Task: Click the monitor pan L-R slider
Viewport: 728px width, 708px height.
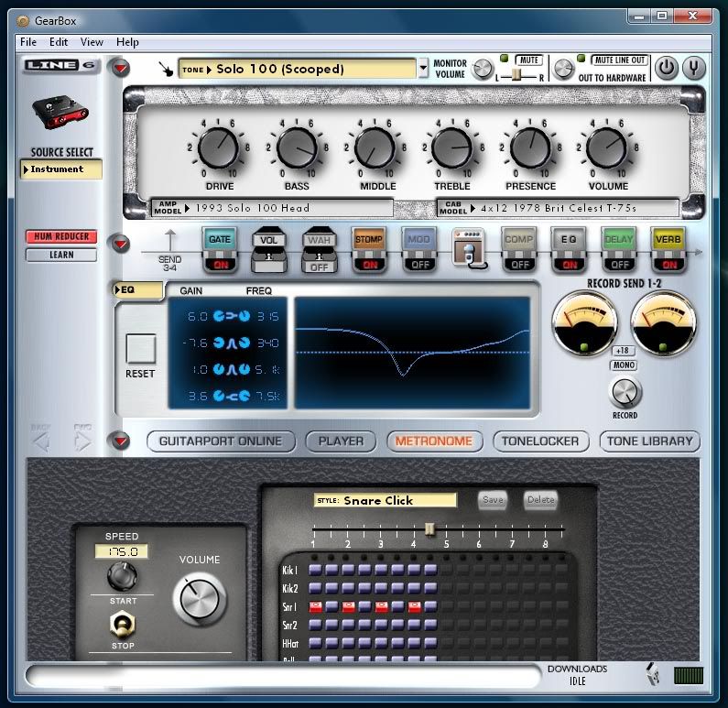Action: pyautogui.click(x=518, y=75)
